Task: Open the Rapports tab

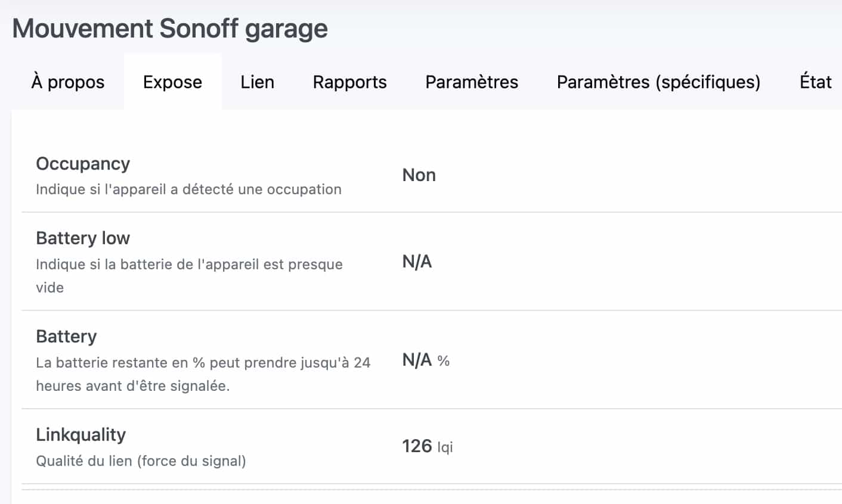Action: pyautogui.click(x=350, y=82)
